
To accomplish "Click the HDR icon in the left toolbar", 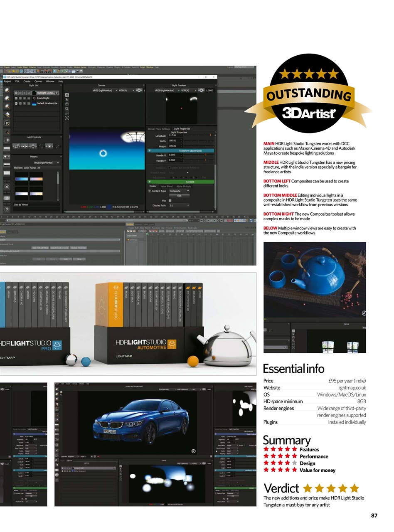I will coord(7,197).
